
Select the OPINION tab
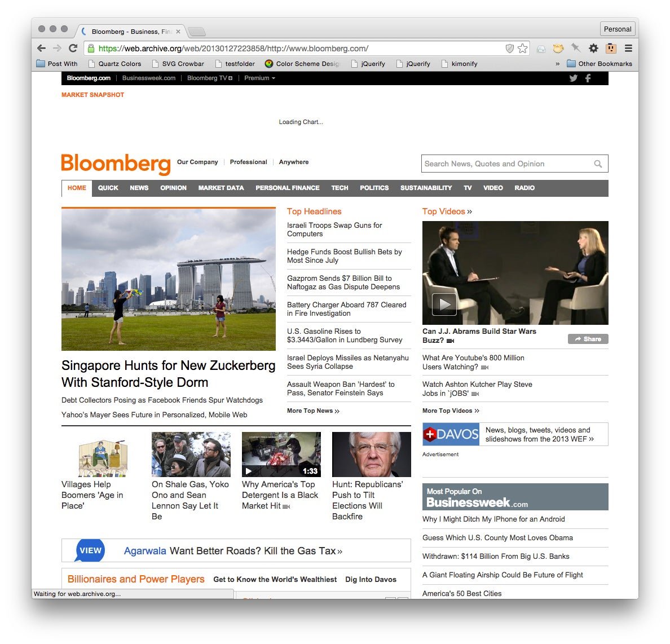pyautogui.click(x=173, y=188)
